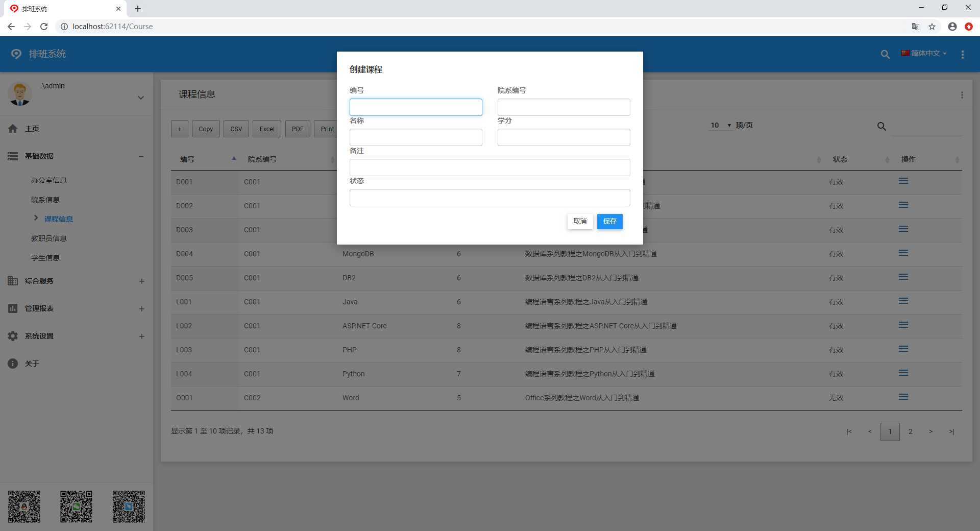Focus the 学分 input field
The height and width of the screenshot is (531, 980).
pos(563,137)
